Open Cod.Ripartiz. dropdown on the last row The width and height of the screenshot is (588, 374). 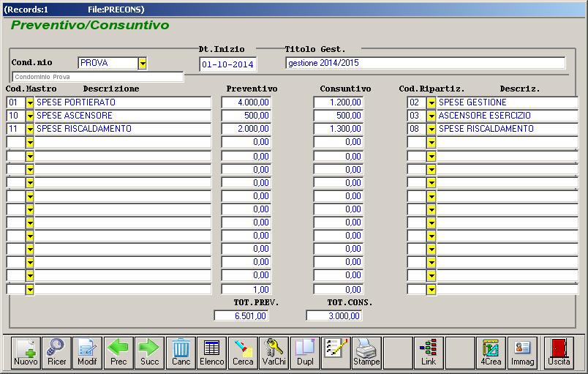(431, 290)
